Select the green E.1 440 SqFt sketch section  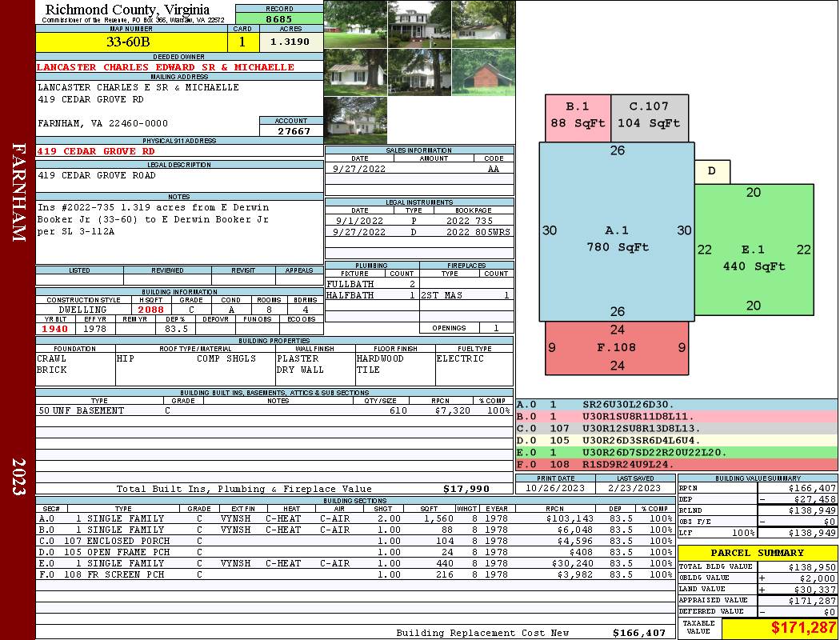(754, 250)
